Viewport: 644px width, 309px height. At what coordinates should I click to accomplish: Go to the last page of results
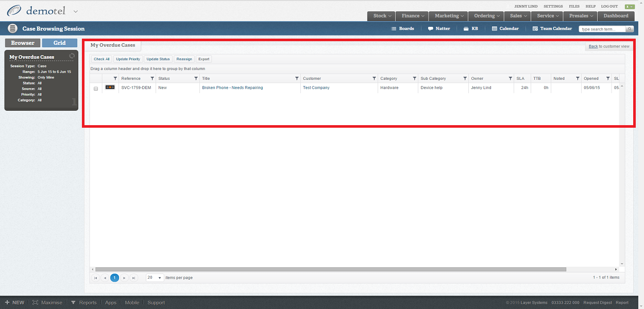click(x=134, y=278)
